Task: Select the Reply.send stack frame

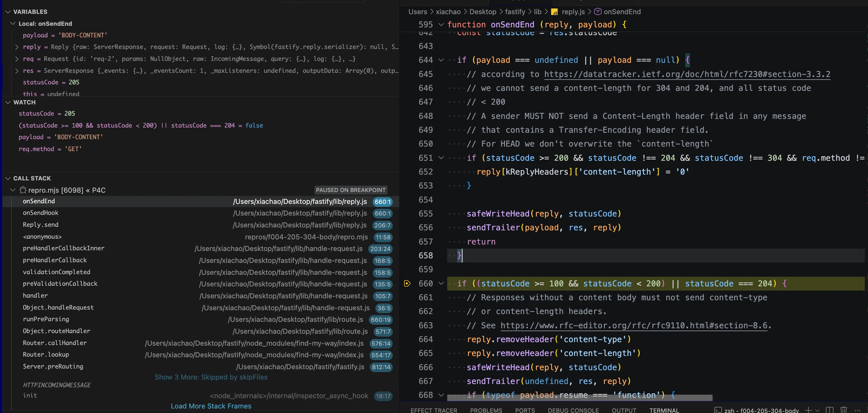Action: (x=201, y=225)
